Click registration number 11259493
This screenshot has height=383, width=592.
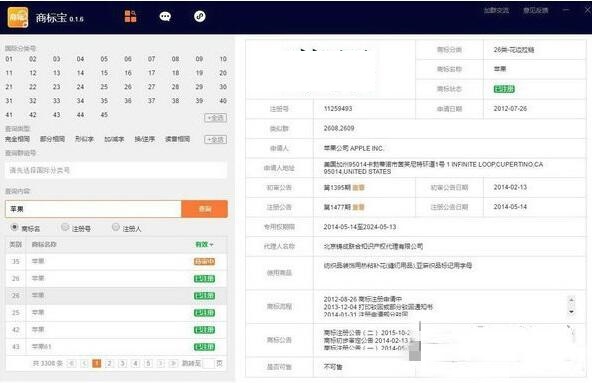[x=338, y=109]
